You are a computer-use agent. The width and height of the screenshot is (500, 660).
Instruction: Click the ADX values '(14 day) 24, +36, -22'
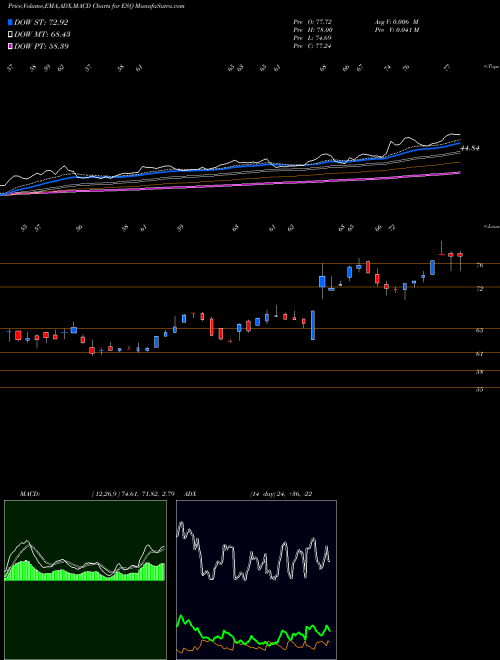pyautogui.click(x=281, y=494)
